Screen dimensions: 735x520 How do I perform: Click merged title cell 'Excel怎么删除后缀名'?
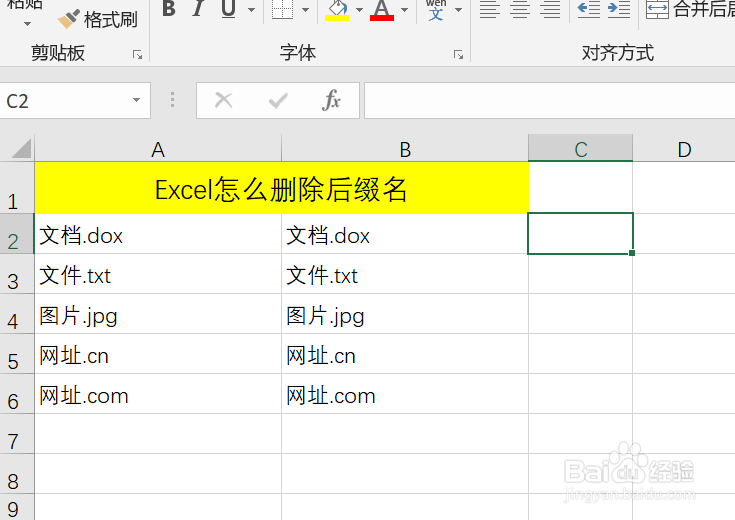point(282,188)
